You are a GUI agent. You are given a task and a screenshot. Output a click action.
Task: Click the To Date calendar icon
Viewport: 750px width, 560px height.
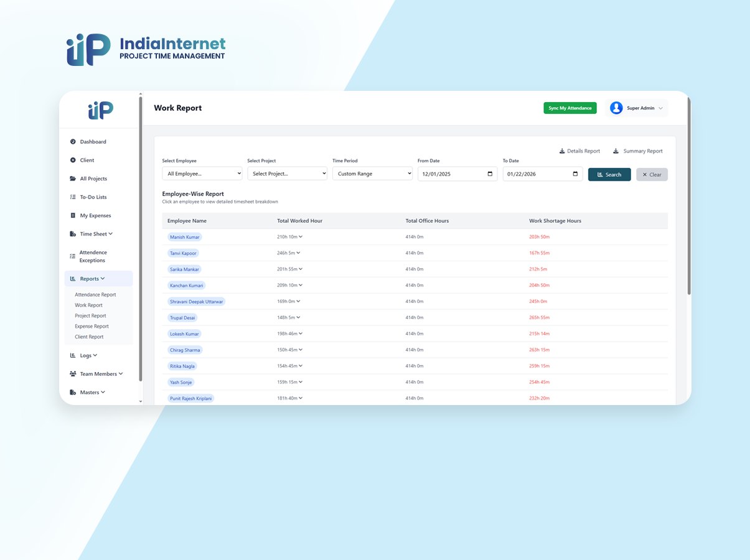(x=575, y=174)
